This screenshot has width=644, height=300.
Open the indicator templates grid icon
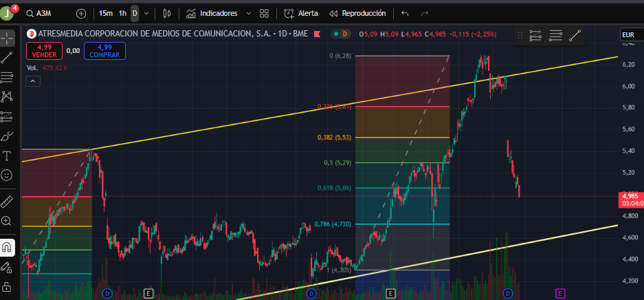tap(264, 14)
